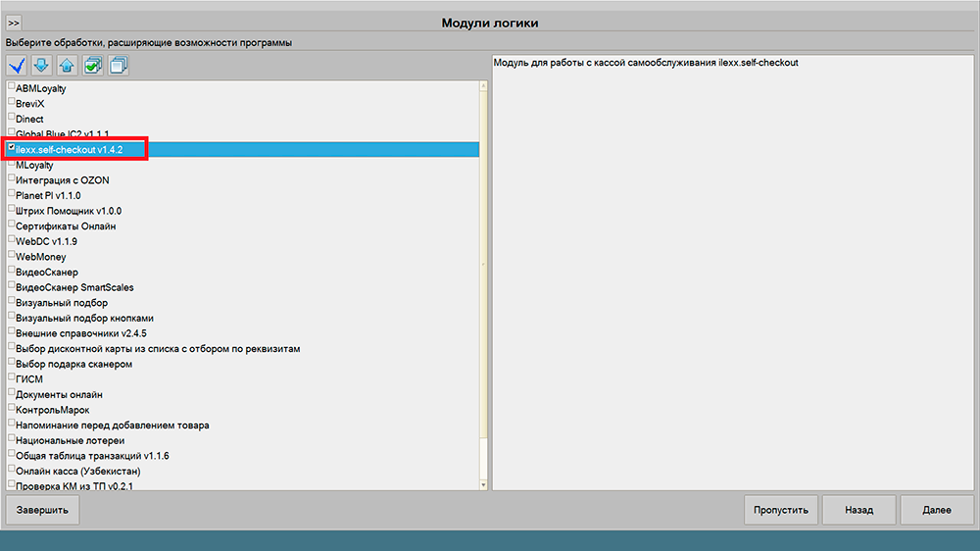Go back with Назад button
This screenshot has width=980, height=551.
[859, 511]
